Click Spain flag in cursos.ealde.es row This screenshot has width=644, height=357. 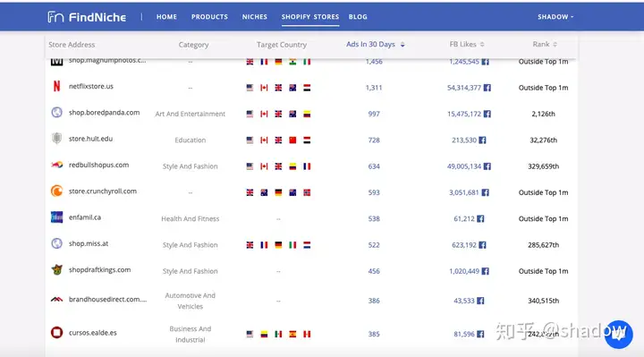tap(292, 334)
